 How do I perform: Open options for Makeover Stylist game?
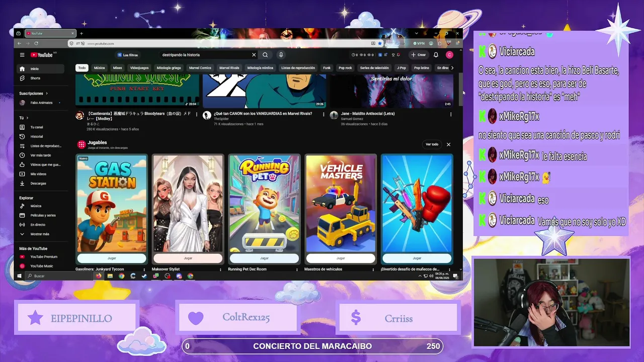pyautogui.click(x=220, y=269)
